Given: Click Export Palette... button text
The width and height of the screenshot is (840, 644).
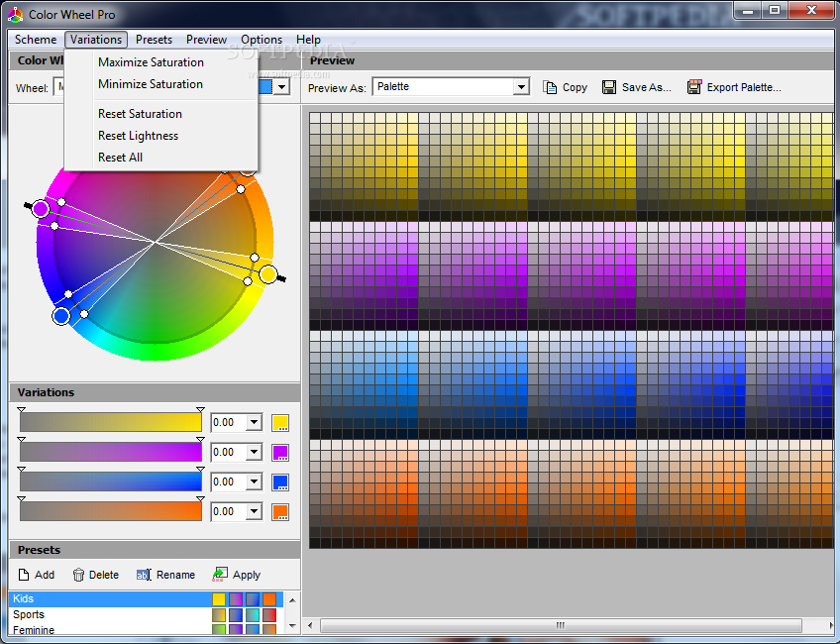Looking at the screenshot, I should [744, 87].
